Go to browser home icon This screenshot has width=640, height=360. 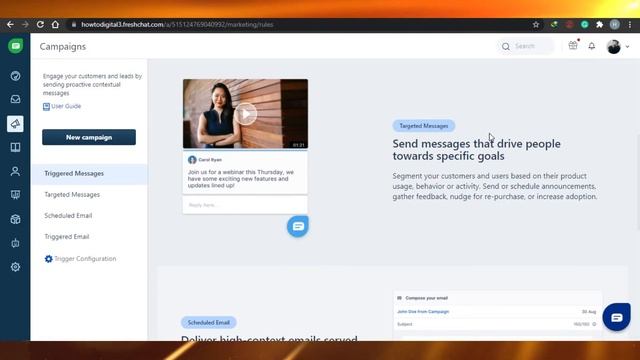55,24
